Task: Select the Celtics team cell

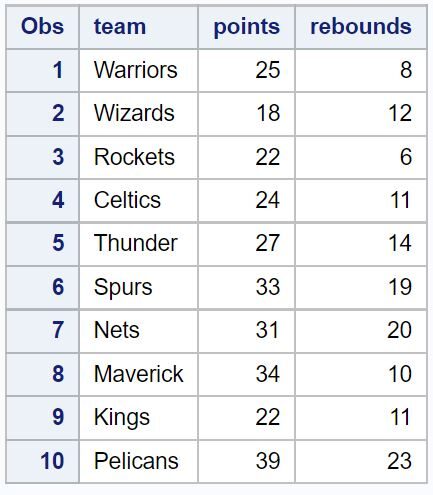Action: (x=138, y=200)
